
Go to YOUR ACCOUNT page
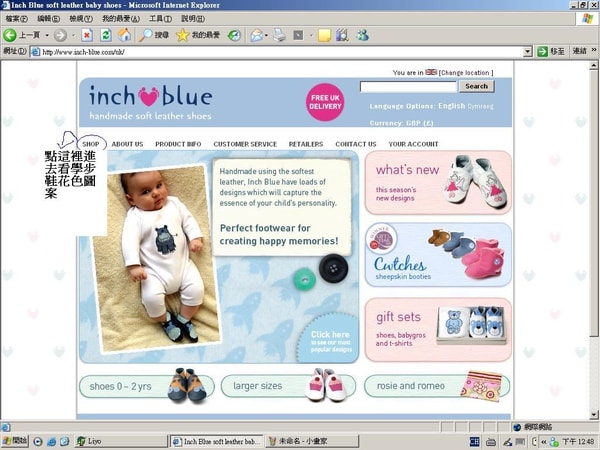pos(413,144)
